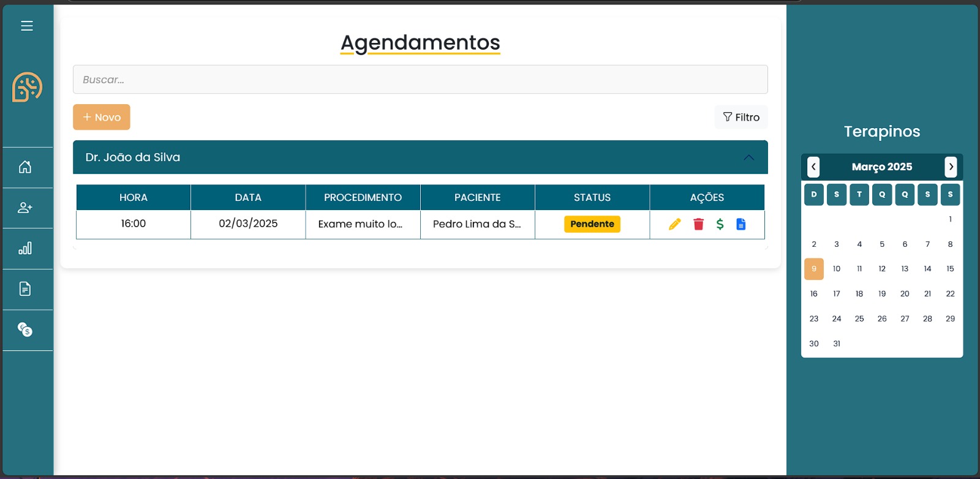The image size is (980, 479).
Task: Click the PACIENTE column header
Action: click(x=478, y=197)
